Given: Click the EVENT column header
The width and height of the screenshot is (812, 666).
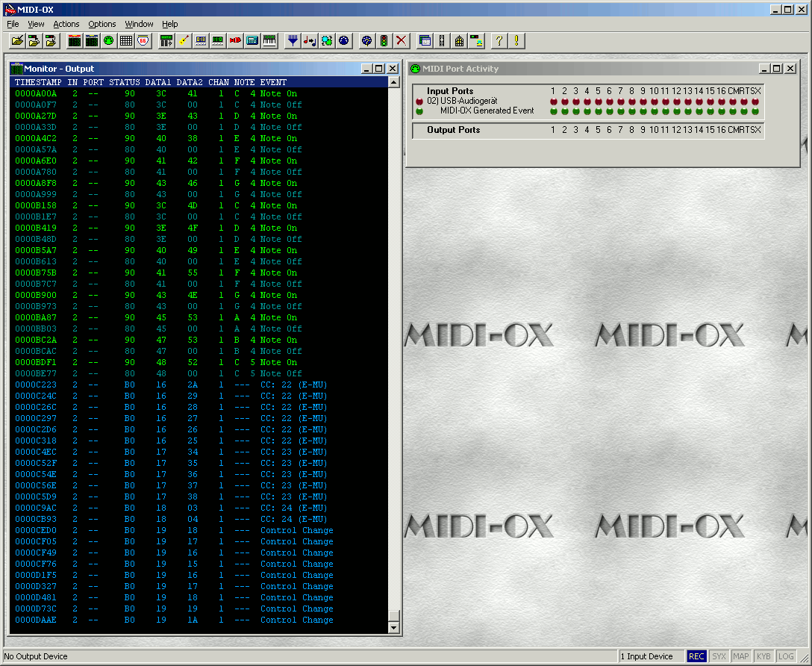Looking at the screenshot, I should point(273,82).
